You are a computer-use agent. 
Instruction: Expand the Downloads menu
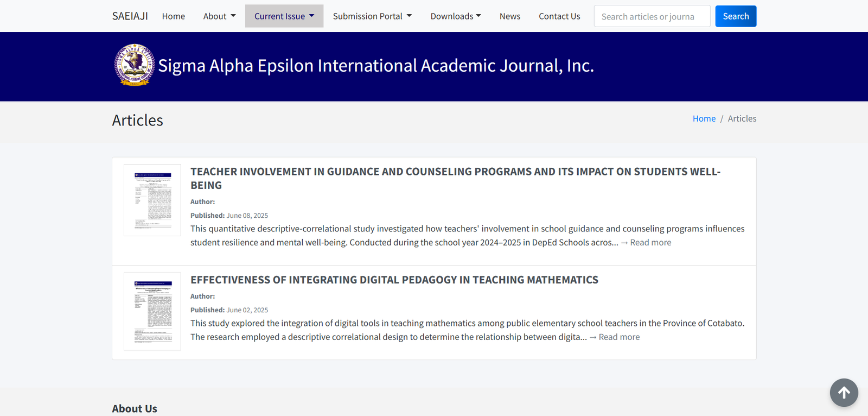pyautogui.click(x=455, y=16)
